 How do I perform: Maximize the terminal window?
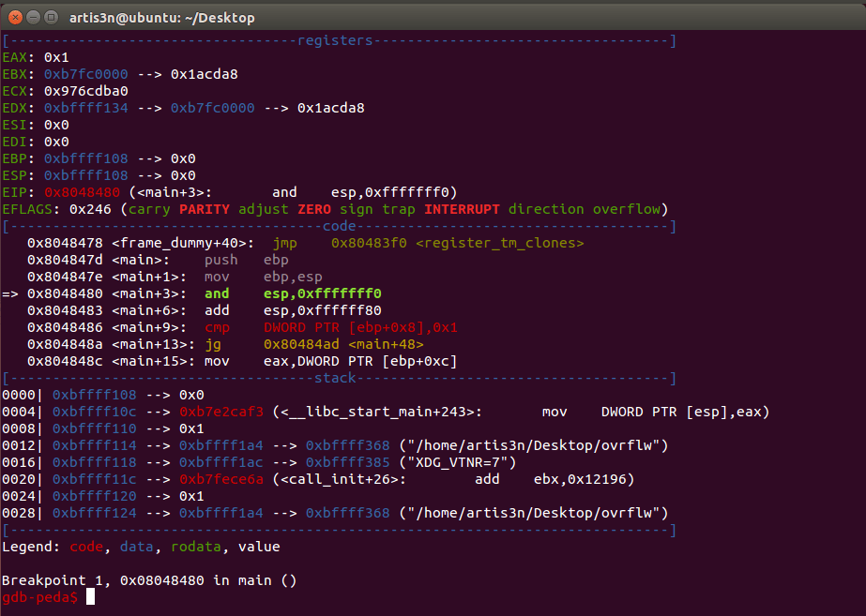51,18
